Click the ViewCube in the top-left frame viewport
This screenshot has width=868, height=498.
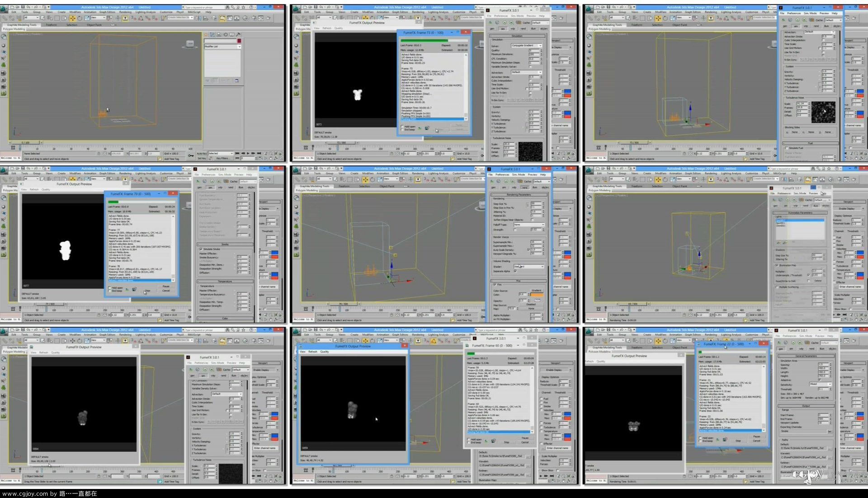click(x=190, y=44)
